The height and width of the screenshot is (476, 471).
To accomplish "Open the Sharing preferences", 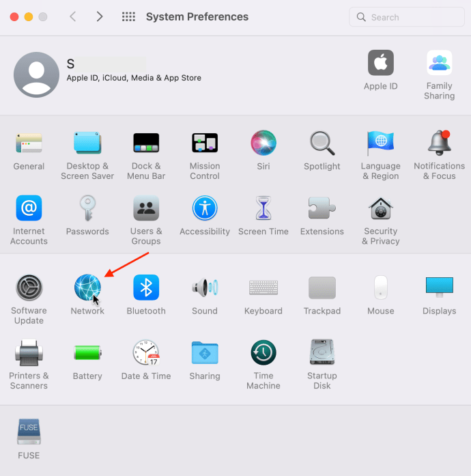I will tap(205, 352).
